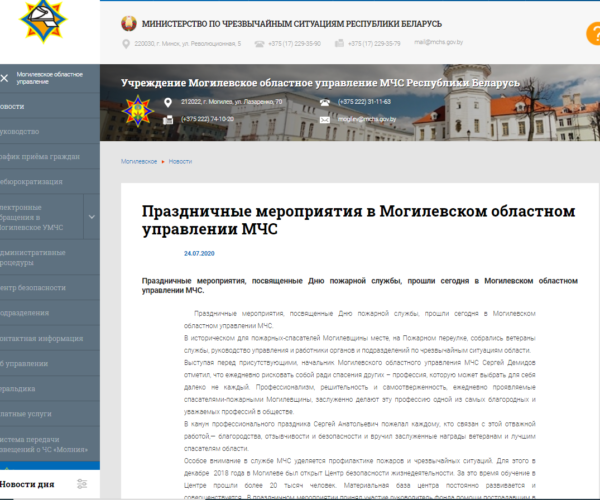This screenshot has width=600, height=500.
Task: Click the article headline Праздничные мероприятия
Action: 359,220
